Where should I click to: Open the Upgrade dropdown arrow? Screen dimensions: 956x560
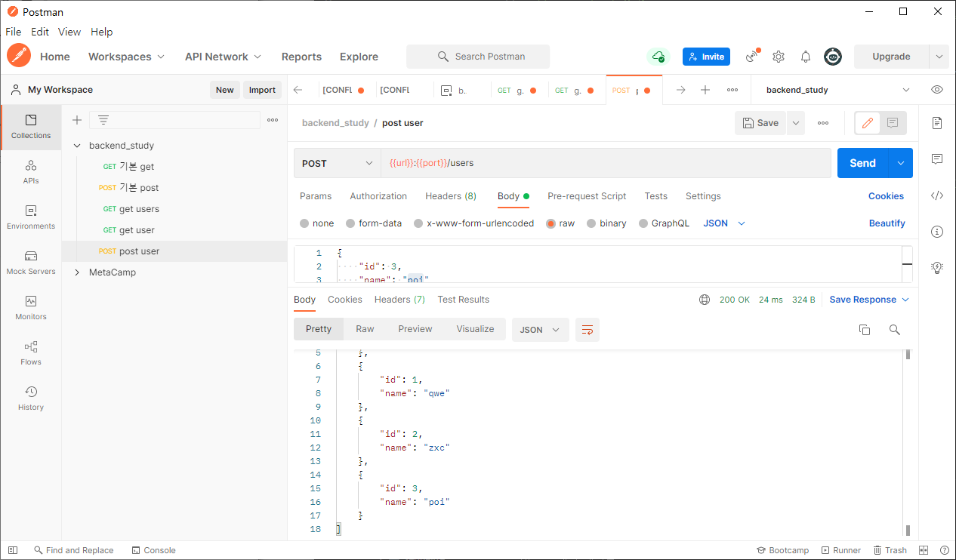pos(939,57)
